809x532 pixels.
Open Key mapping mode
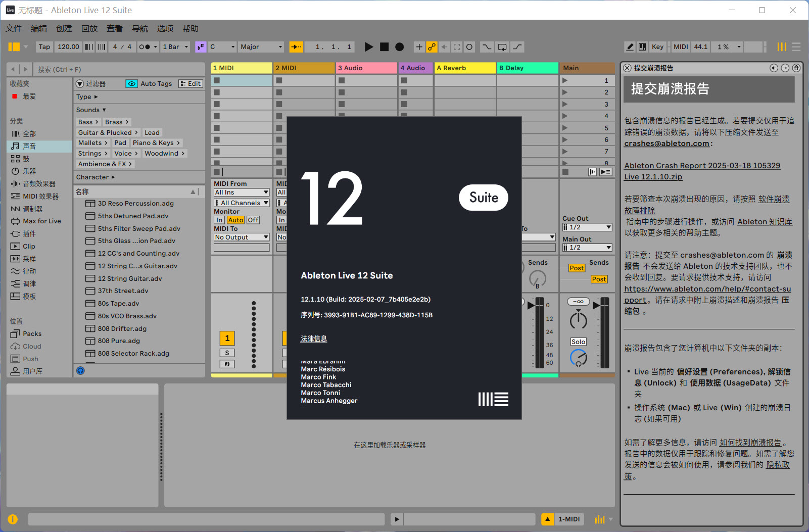(657, 47)
